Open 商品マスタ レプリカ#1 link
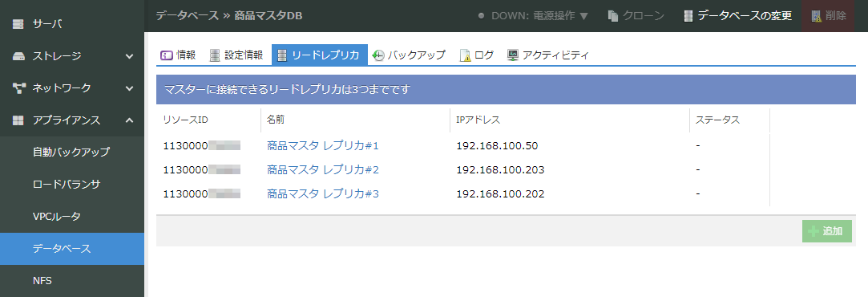868x297 pixels. [323, 146]
